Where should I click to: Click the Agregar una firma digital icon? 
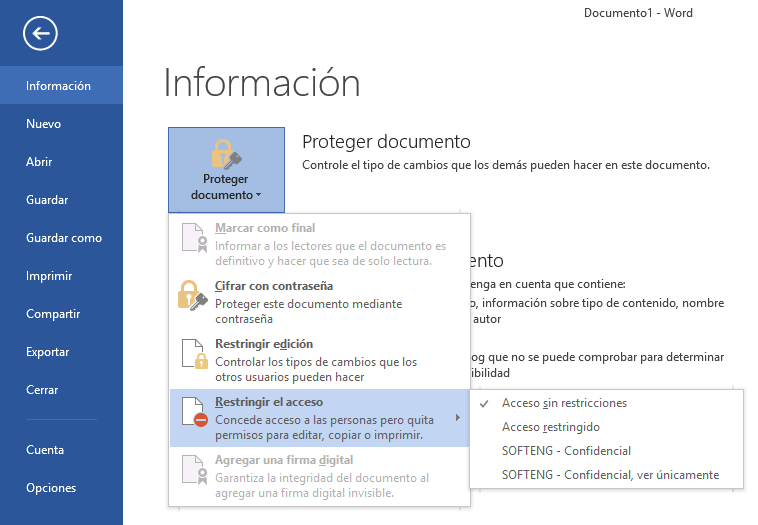(193, 469)
